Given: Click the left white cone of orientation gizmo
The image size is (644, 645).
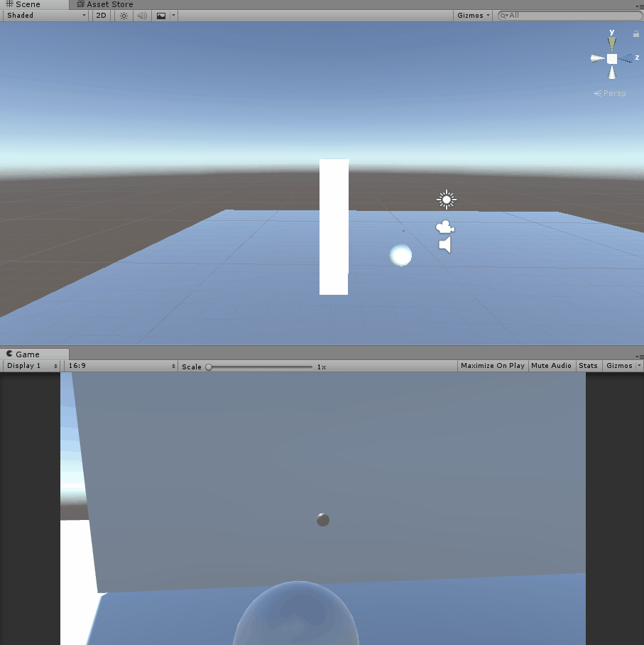Looking at the screenshot, I should pyautogui.click(x=598, y=58).
